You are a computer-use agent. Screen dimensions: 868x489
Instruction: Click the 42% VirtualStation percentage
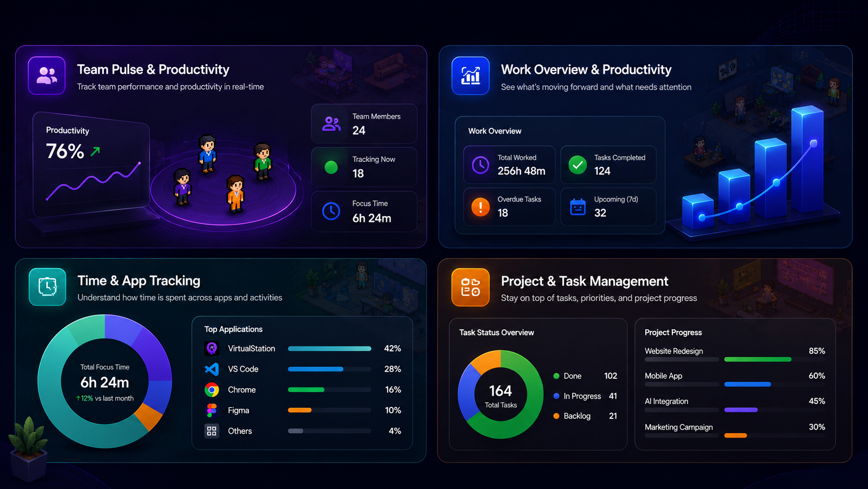click(392, 349)
